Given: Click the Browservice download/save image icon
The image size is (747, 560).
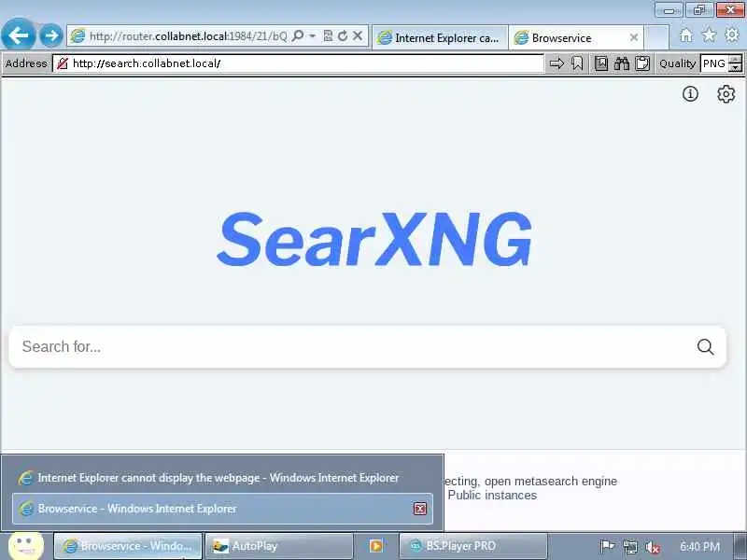Looking at the screenshot, I should (601, 63).
